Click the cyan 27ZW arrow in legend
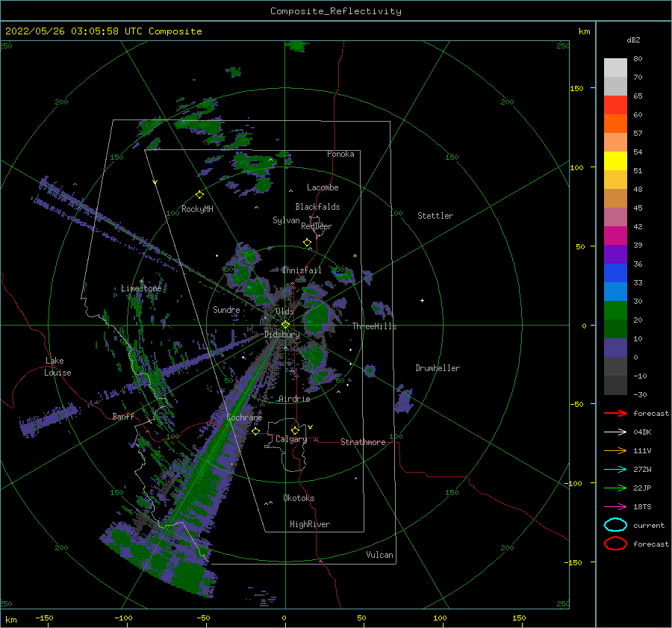 click(615, 470)
